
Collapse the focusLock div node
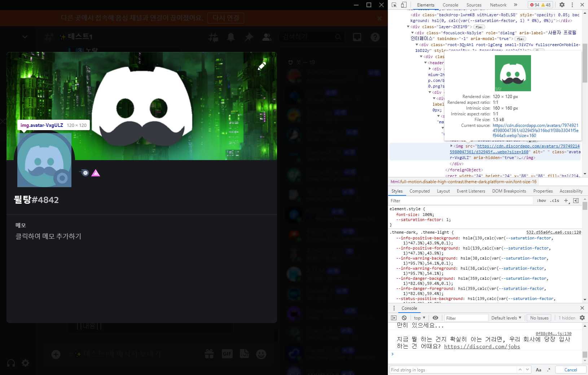[412, 33]
